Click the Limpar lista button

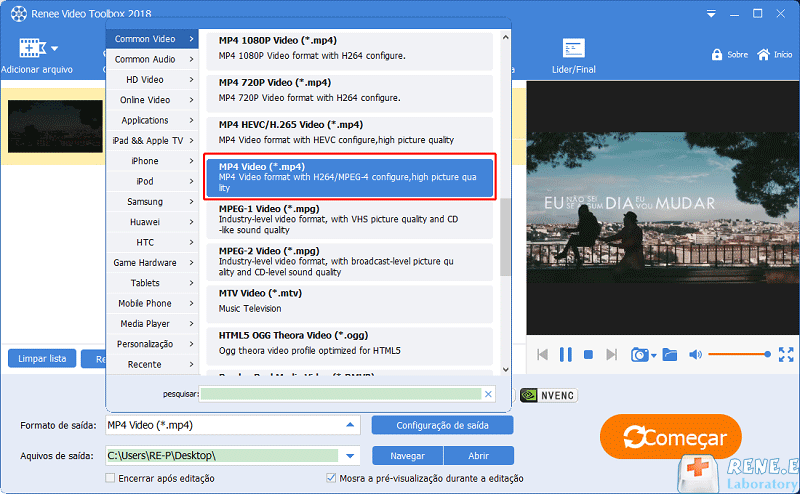pos(42,359)
